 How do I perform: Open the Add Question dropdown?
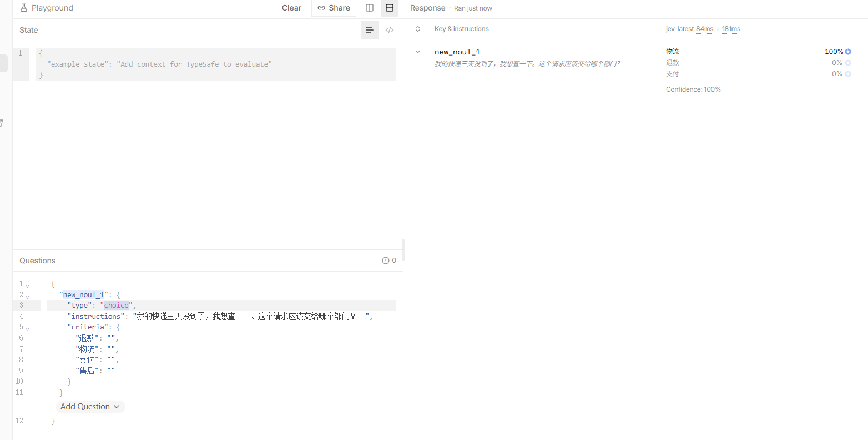(90, 407)
